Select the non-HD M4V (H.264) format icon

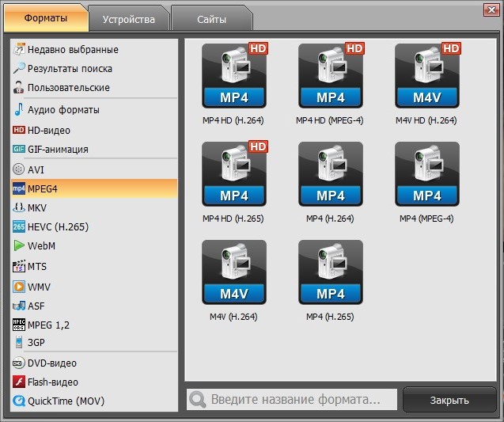[234, 272]
